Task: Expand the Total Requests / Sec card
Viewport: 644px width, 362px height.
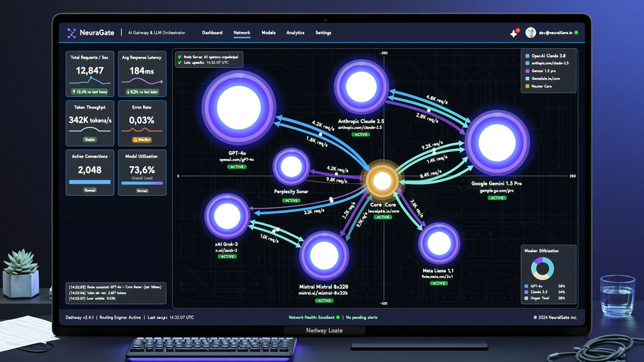Action: [90, 74]
